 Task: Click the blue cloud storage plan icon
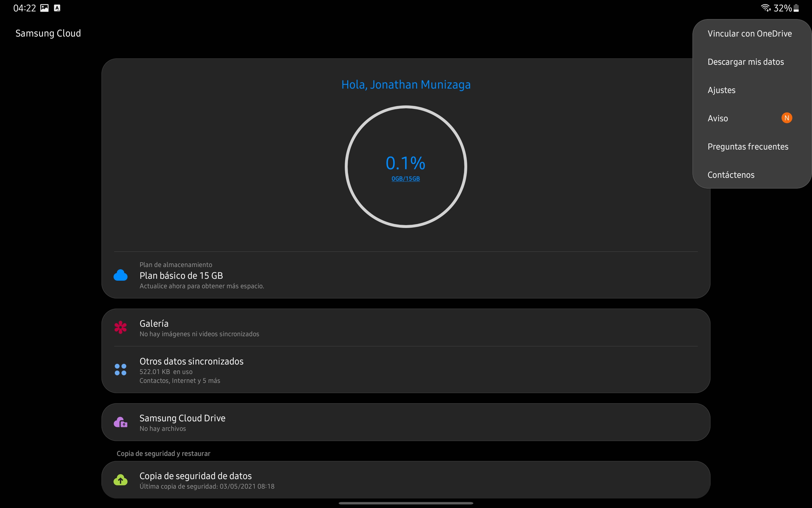pyautogui.click(x=121, y=275)
